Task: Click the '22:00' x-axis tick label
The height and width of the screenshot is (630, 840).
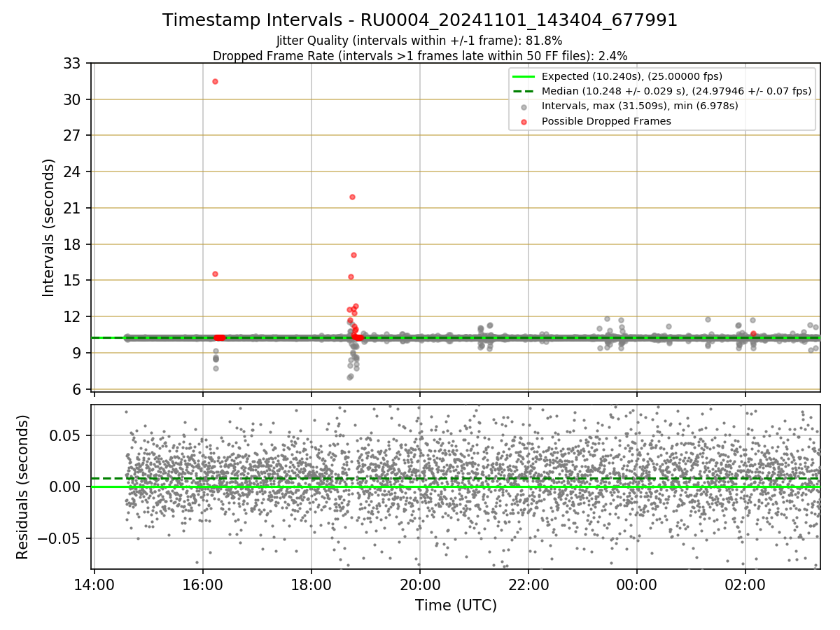Action: click(528, 585)
